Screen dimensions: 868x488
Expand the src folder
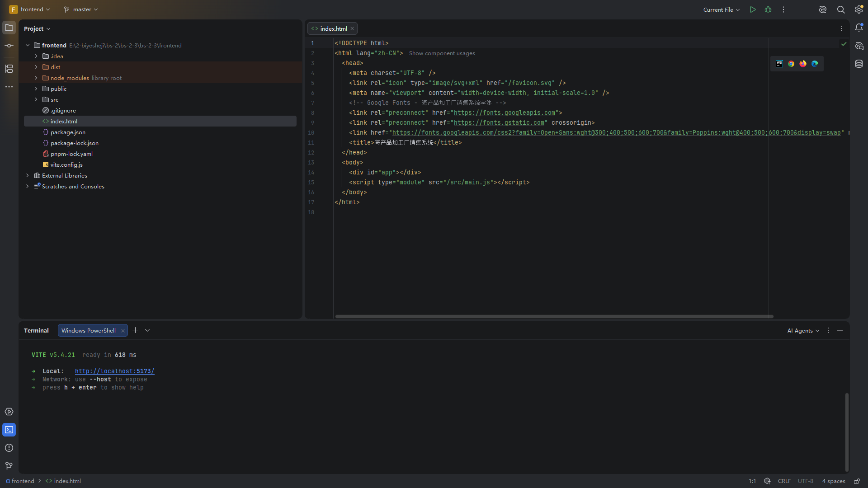[x=36, y=99]
